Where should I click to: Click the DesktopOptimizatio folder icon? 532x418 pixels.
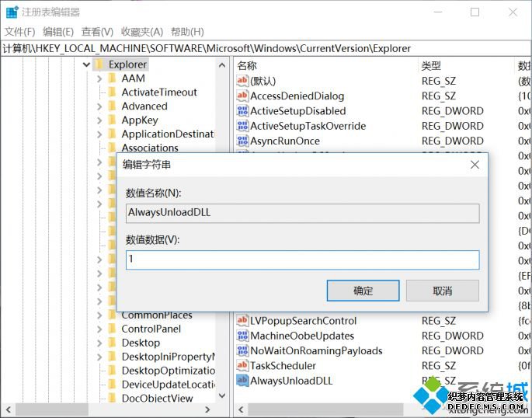(x=112, y=371)
